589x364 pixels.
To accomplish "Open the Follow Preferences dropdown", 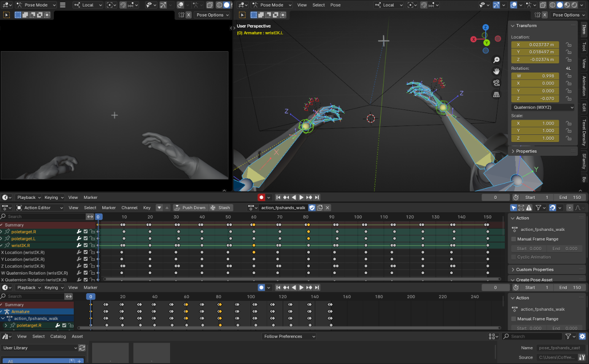I will [x=288, y=337].
